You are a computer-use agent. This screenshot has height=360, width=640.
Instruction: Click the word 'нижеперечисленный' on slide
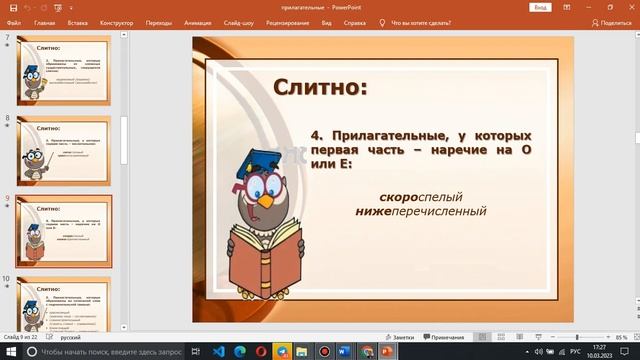pos(421,211)
